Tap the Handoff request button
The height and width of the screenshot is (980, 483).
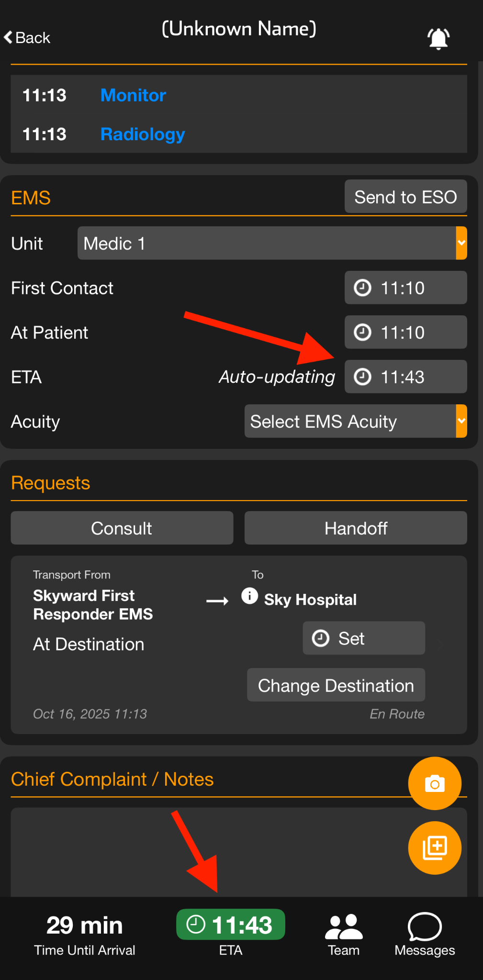[x=356, y=528]
